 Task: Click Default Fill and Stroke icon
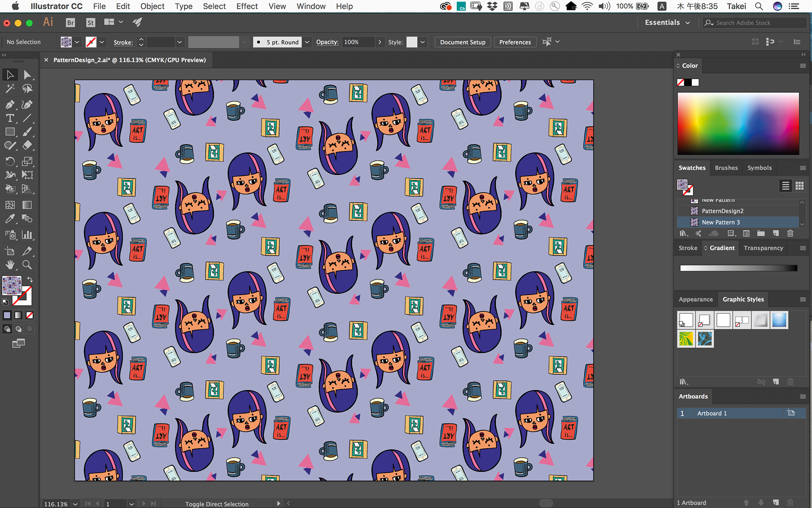[x=5, y=302]
